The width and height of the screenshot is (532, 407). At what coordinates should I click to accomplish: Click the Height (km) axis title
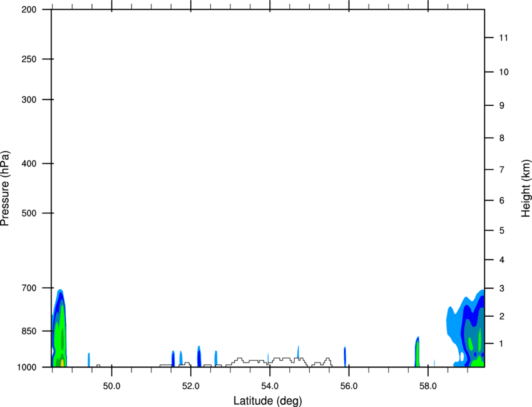click(x=526, y=188)
